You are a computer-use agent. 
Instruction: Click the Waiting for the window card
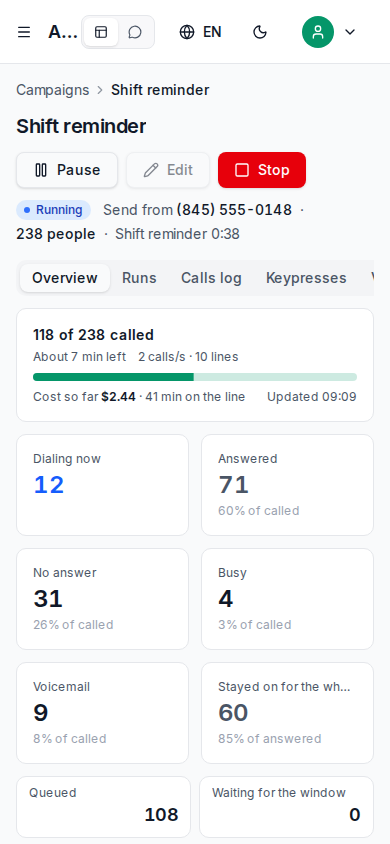[x=286, y=807]
